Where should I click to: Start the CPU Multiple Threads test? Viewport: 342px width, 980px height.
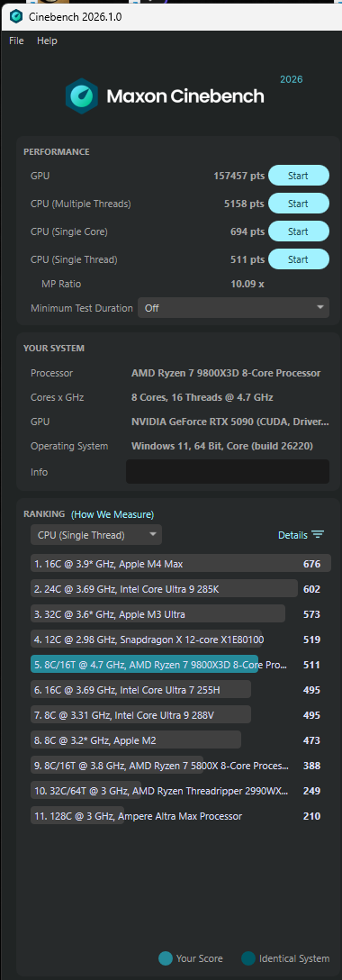click(x=298, y=204)
